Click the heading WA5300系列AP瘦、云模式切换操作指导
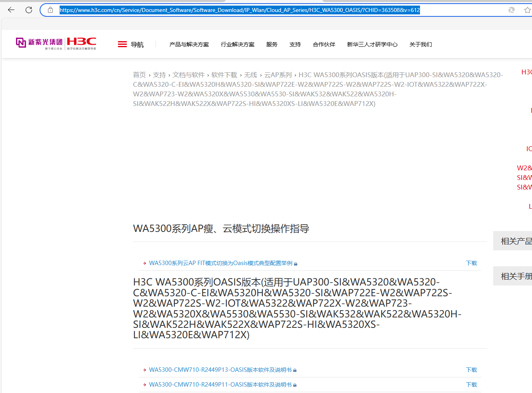Viewport: 532px width, 393px height. pyautogui.click(x=221, y=229)
